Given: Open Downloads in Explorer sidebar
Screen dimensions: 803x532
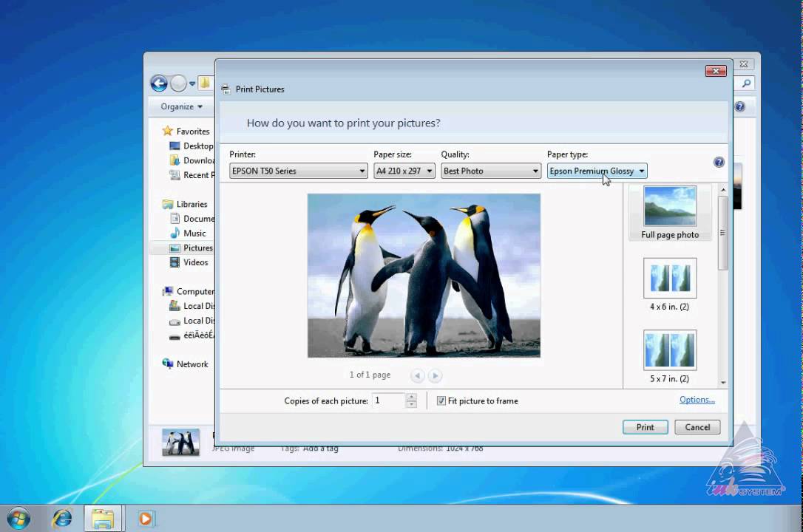Looking at the screenshot, I should tap(199, 160).
